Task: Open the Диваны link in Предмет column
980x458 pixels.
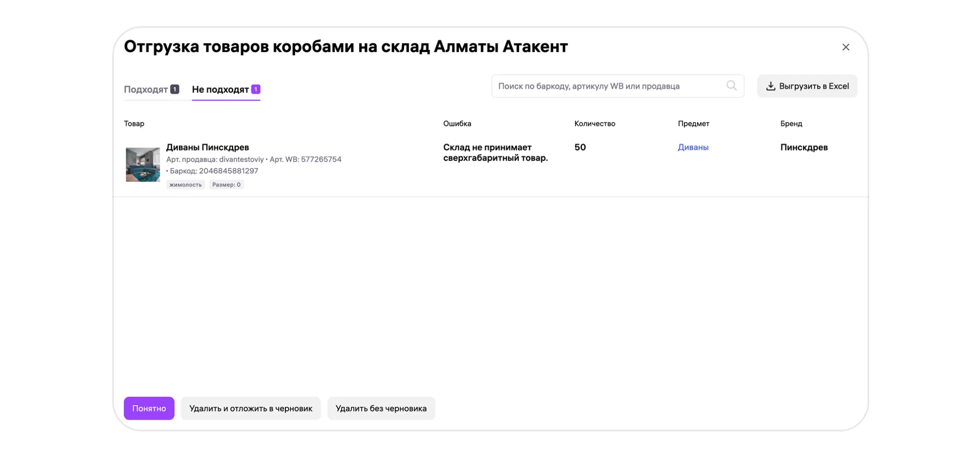Action: pos(693,147)
